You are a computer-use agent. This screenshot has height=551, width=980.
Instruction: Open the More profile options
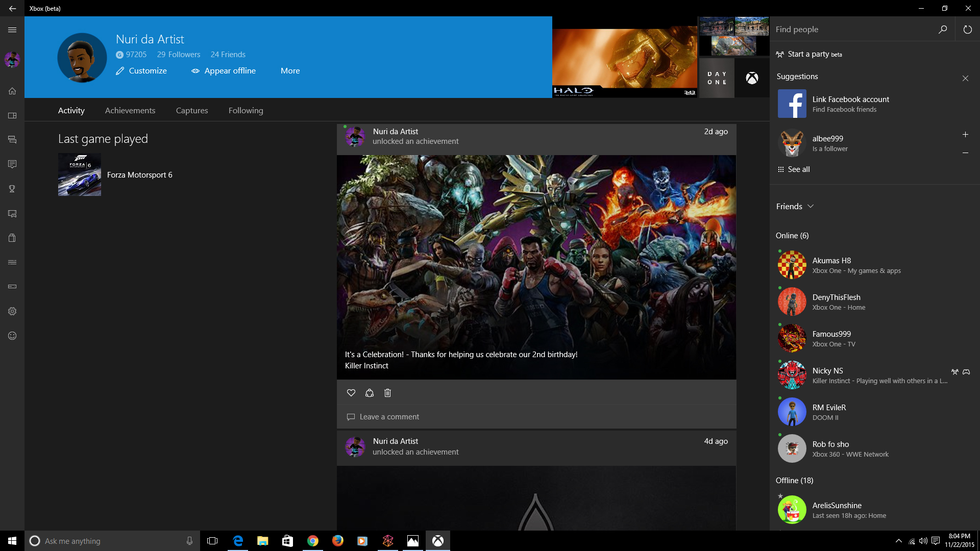click(290, 71)
